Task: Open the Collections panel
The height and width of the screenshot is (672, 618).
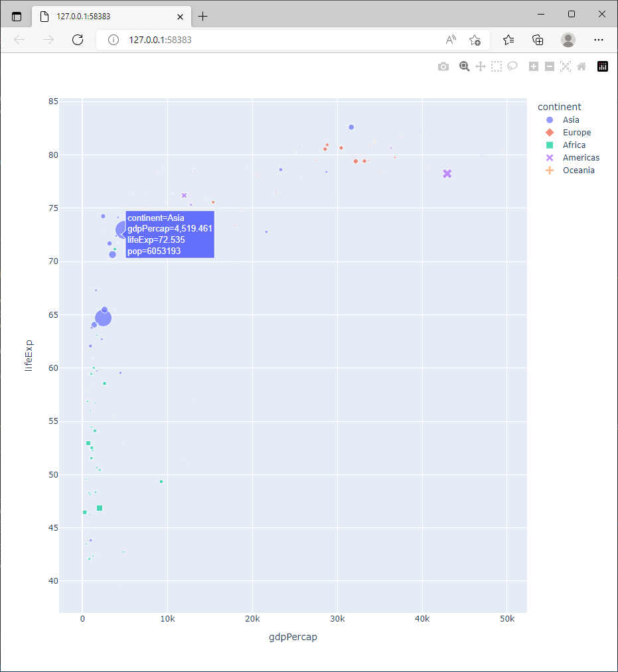Action: pyautogui.click(x=538, y=40)
